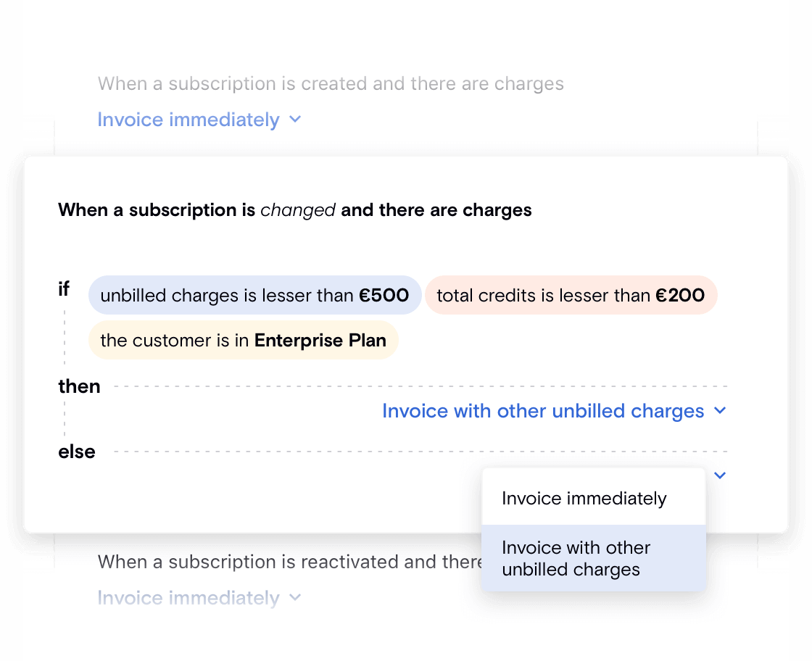This screenshot has width=812, height=661.
Task: Open Invoice immediately dropdown for reactivated subscriptions
Action: click(x=188, y=598)
